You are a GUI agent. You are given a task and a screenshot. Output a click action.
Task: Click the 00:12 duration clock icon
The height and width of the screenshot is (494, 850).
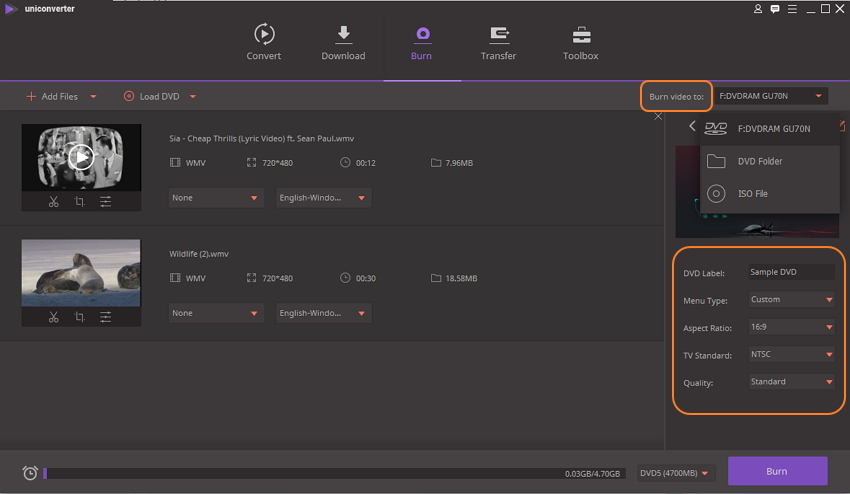click(x=345, y=162)
